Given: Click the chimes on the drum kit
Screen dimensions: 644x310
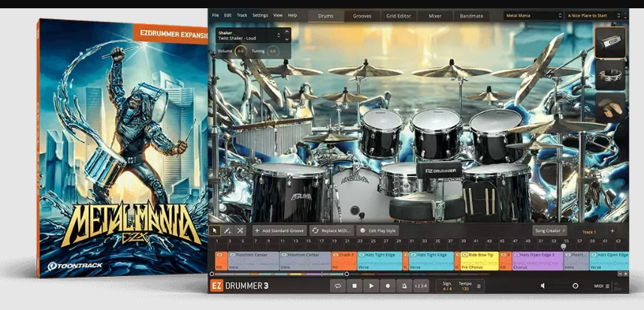Looking at the screenshot, I should coord(272,137).
